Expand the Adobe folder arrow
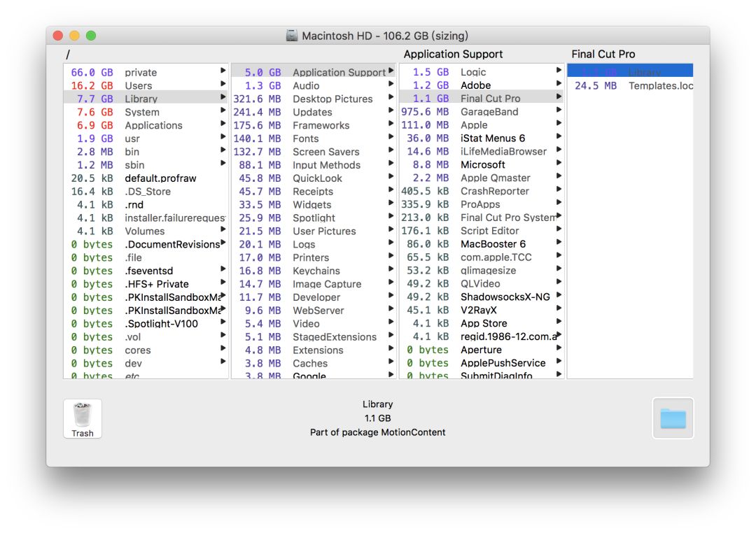 [x=559, y=83]
